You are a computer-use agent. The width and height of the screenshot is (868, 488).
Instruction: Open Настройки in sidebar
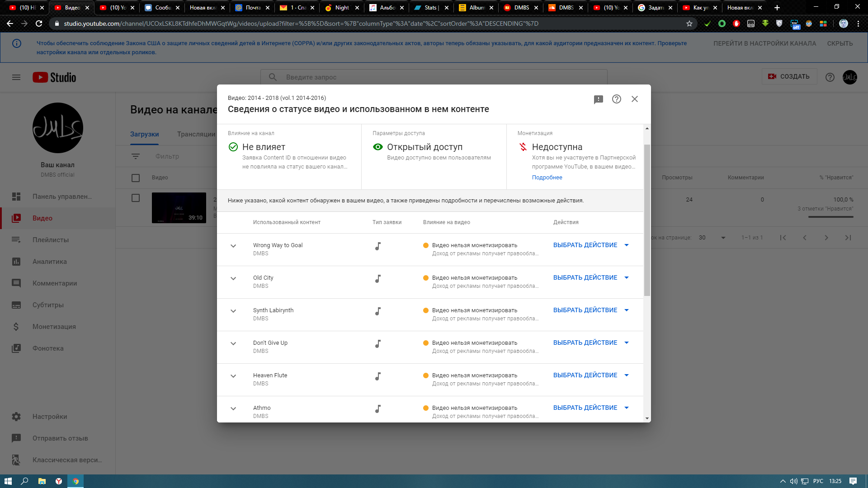58,417
